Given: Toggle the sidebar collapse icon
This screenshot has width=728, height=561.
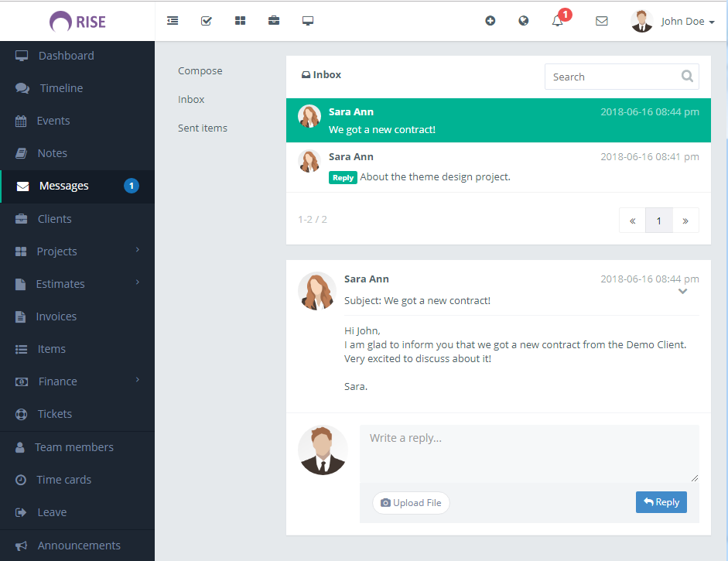Looking at the screenshot, I should coord(173,21).
